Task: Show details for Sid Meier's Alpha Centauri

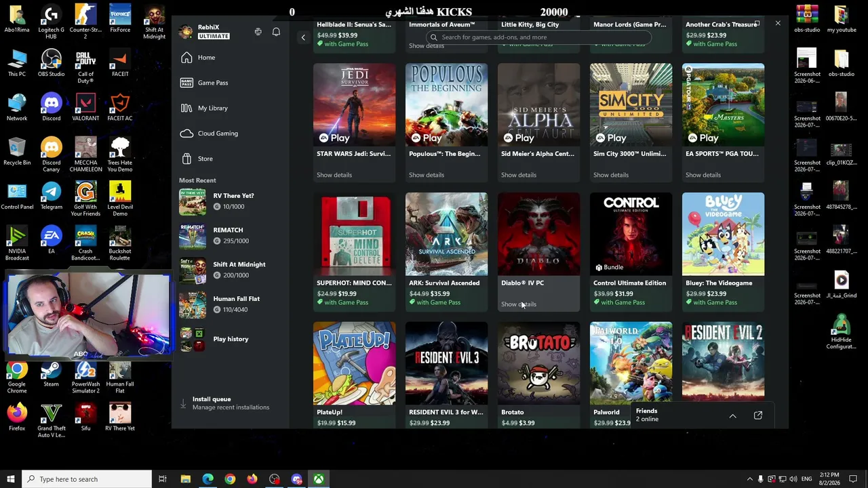Action: tap(519, 175)
